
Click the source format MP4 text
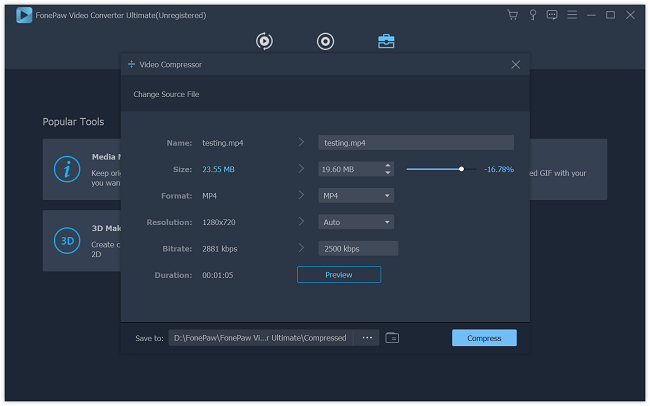click(x=209, y=196)
